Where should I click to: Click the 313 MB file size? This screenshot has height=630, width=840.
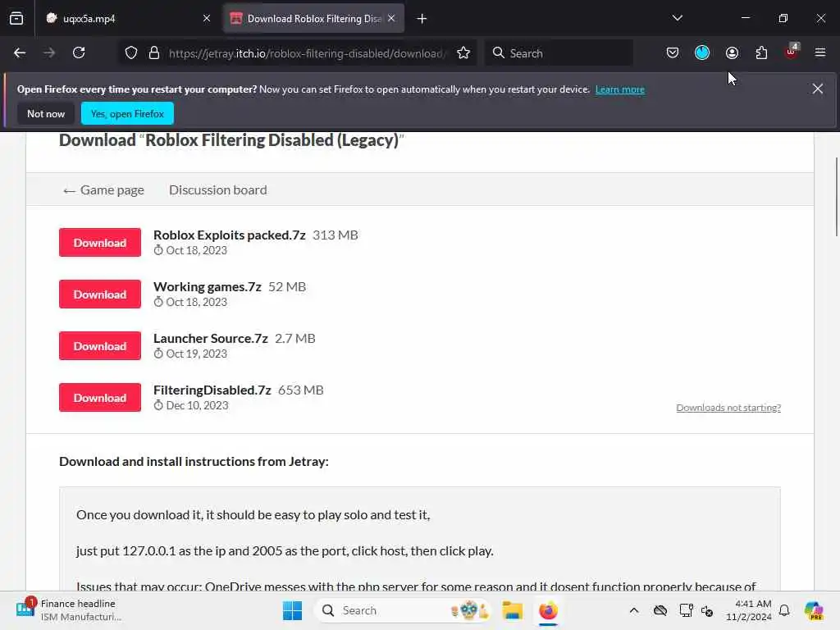[336, 235]
